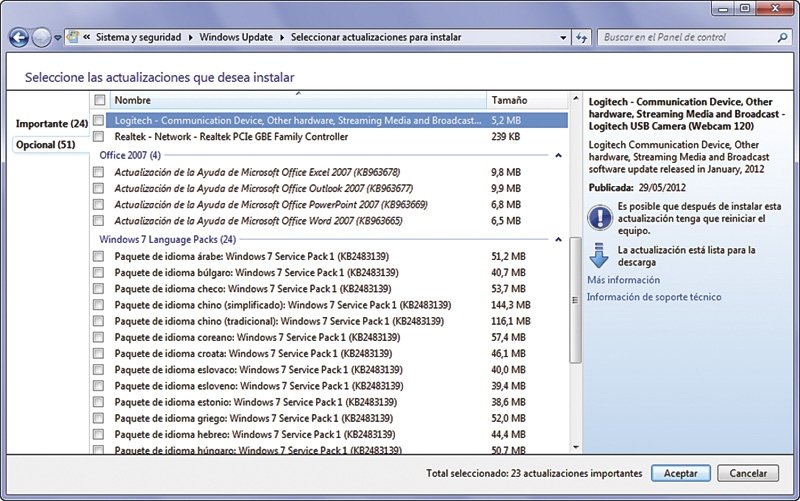Select the 5,2 MB size cell
Screen dimensions: 800x501
(x=506, y=120)
